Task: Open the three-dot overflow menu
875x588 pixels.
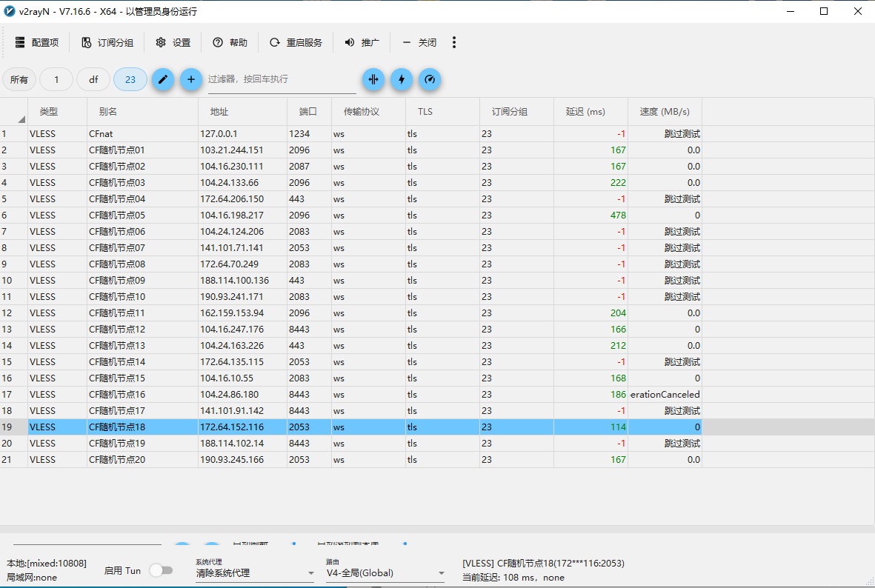Action: click(454, 43)
